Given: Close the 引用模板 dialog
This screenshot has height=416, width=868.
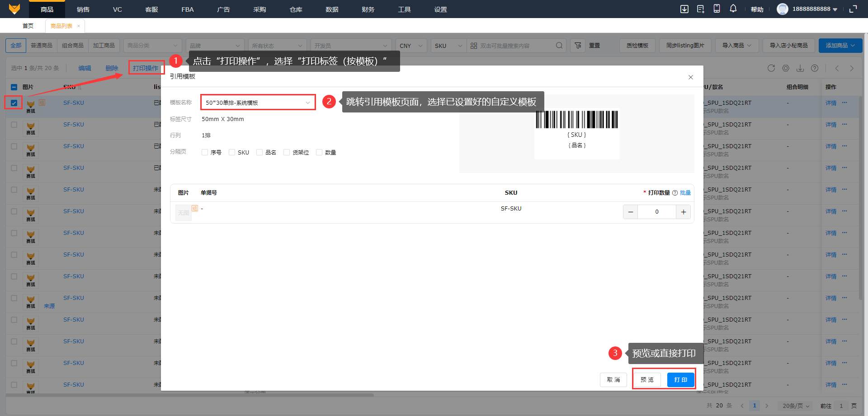Looking at the screenshot, I should coord(691,77).
